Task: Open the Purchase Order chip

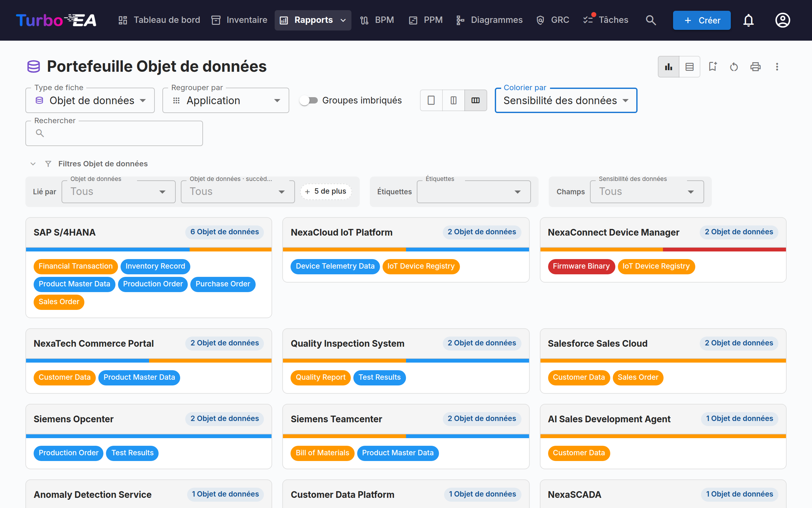Action: click(223, 284)
